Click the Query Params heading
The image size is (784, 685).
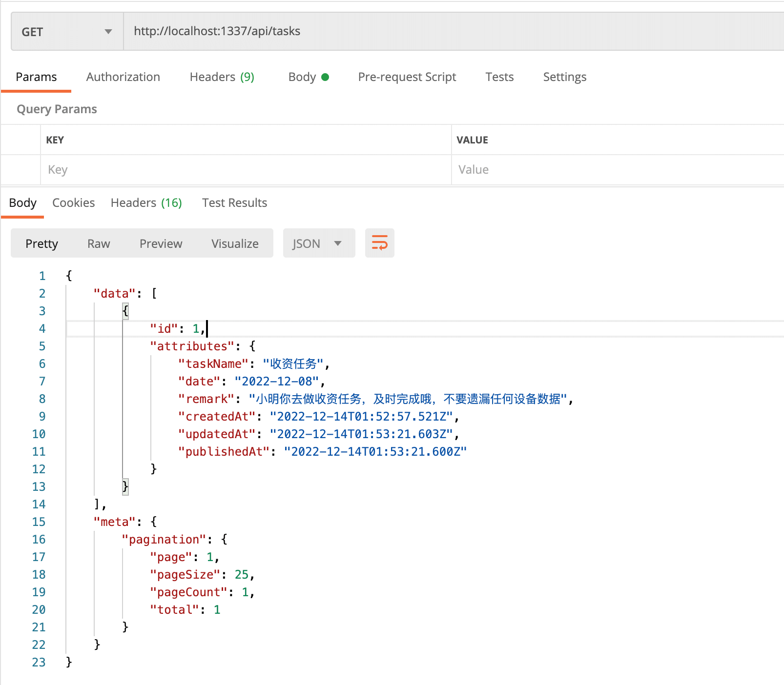coord(57,109)
